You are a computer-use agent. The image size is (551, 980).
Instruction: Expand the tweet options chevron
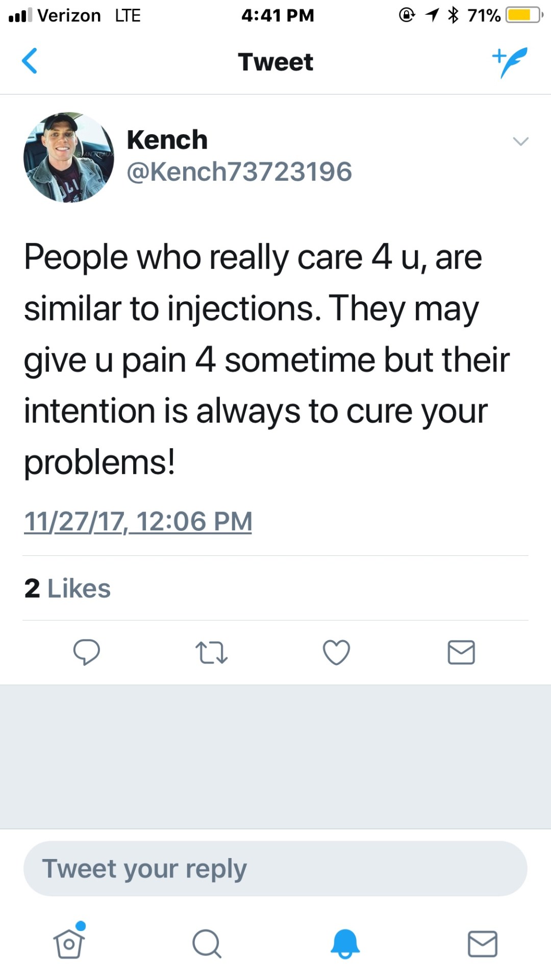520,141
